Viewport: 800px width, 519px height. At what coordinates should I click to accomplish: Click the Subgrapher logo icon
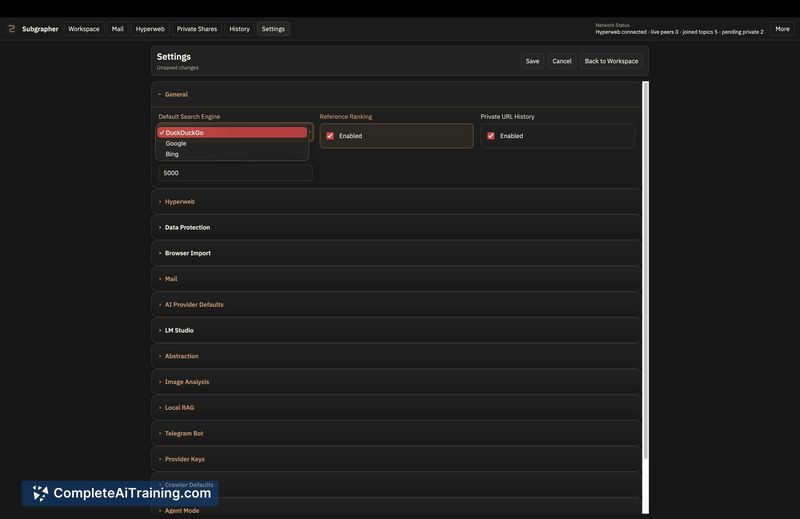click(11, 29)
